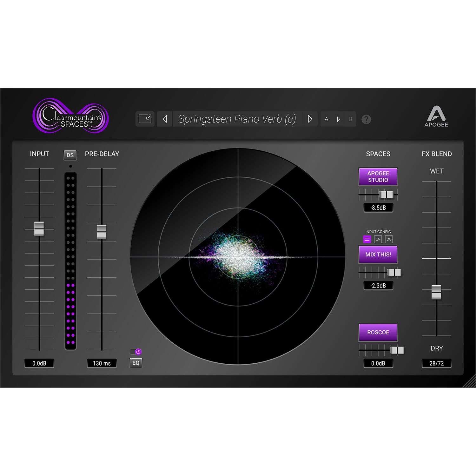476x476 pixels.
Task: Open the EQ panel button
Action: pyautogui.click(x=136, y=363)
